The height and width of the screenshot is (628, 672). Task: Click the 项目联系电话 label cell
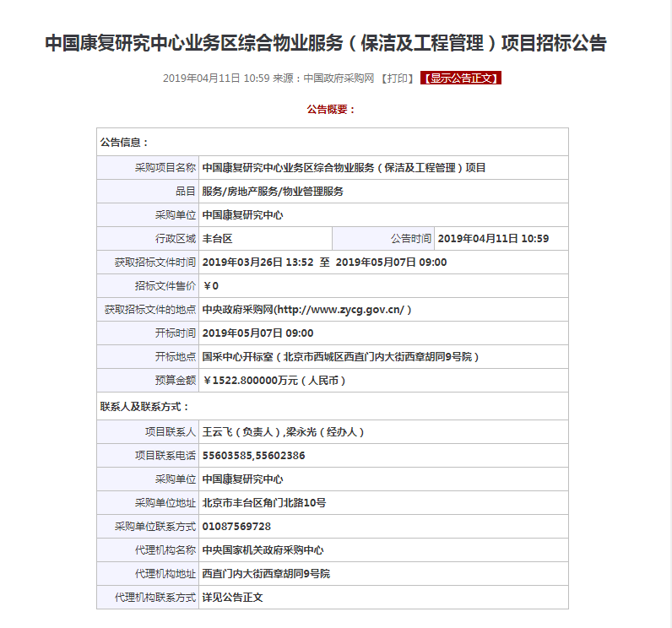tap(148, 455)
